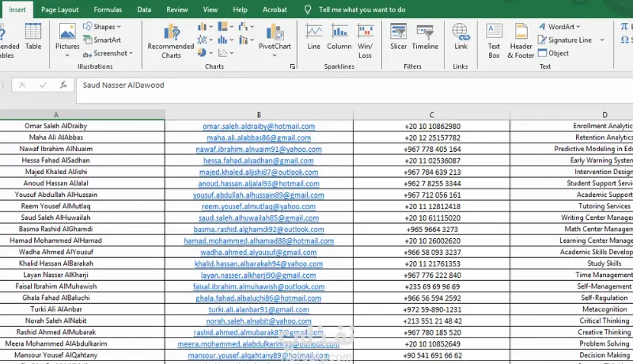This screenshot has height=364, width=633.
Task: Click the Insert Function fx icon
Action: (63, 85)
